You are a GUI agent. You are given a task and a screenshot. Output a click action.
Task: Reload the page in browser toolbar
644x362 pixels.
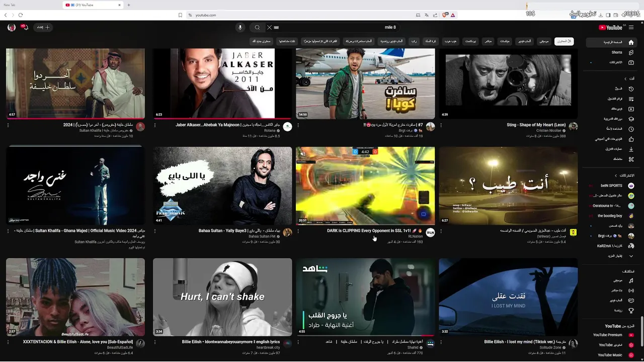coord(21,15)
